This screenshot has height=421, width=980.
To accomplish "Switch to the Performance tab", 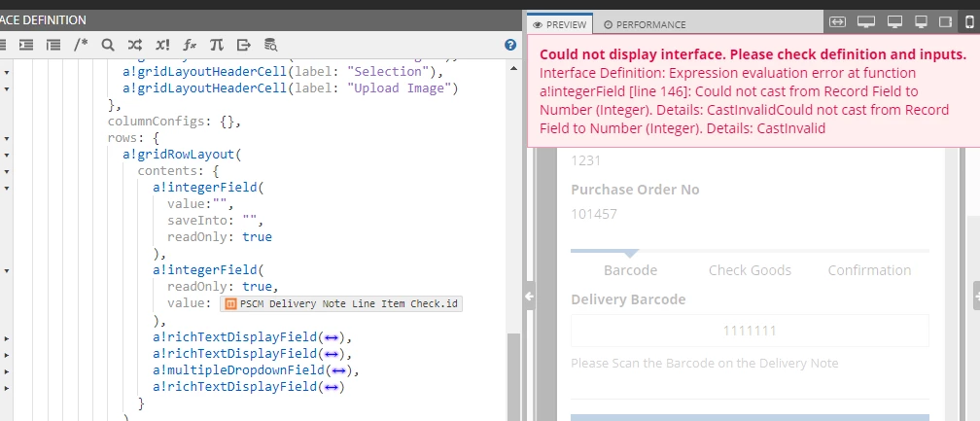I will point(645,24).
